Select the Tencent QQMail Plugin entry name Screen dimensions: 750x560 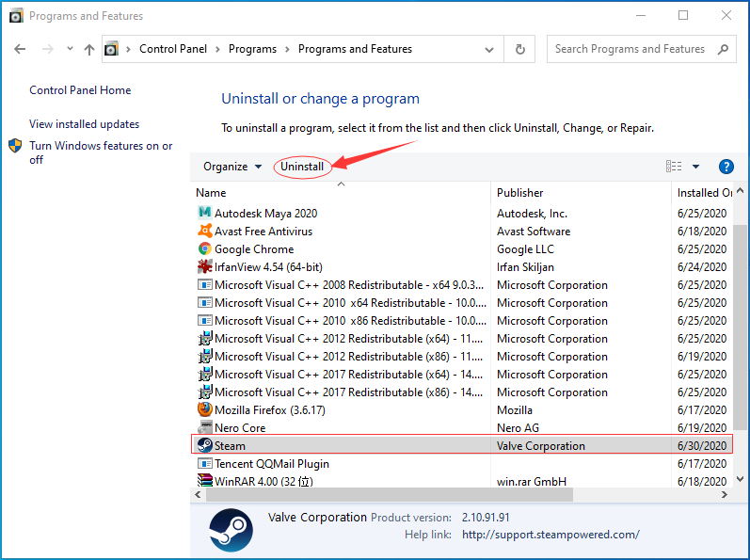point(272,463)
